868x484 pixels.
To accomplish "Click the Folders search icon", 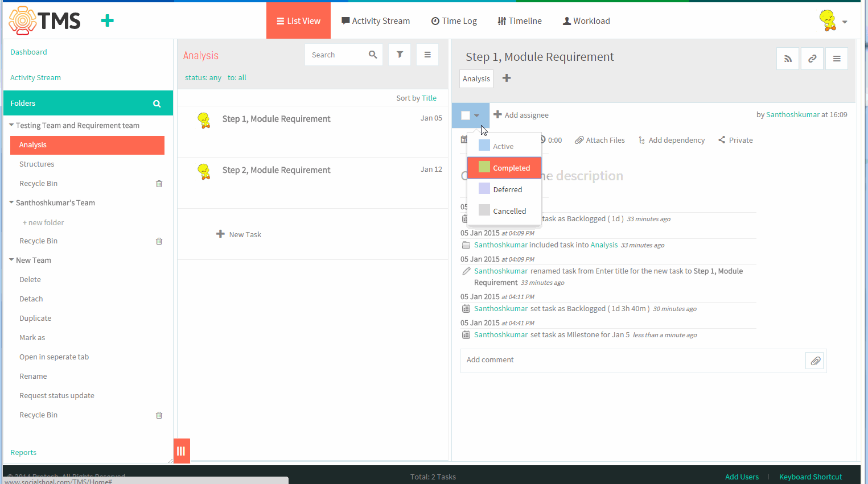I will [x=157, y=104].
